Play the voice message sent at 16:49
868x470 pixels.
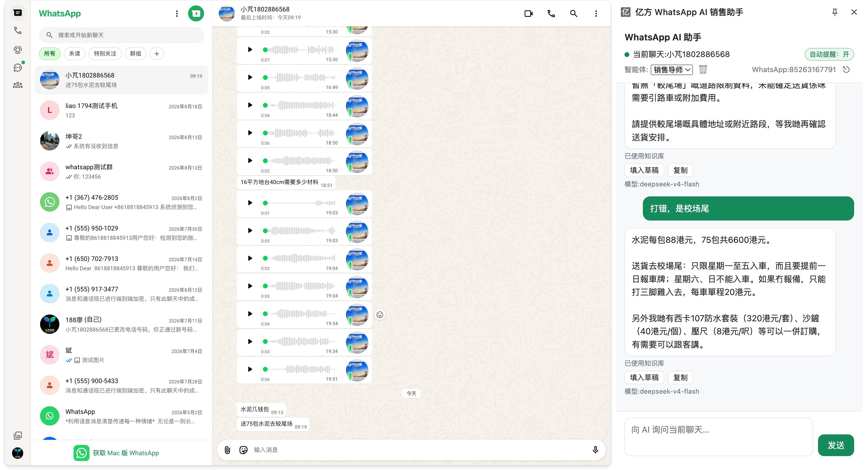(x=250, y=77)
